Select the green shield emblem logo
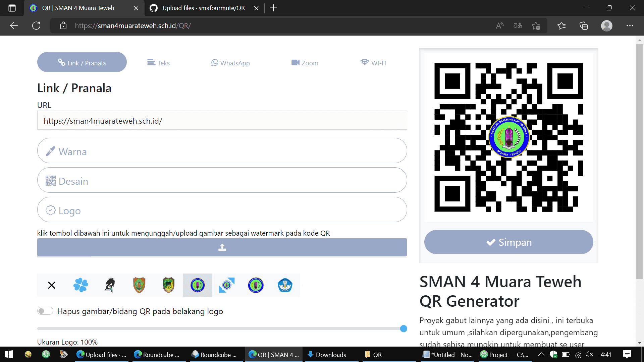This screenshot has height=362, width=644. tap(168, 285)
